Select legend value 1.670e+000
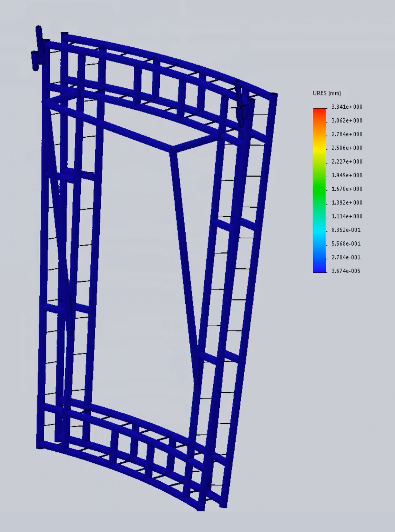The height and width of the screenshot is (532, 395). [347, 189]
